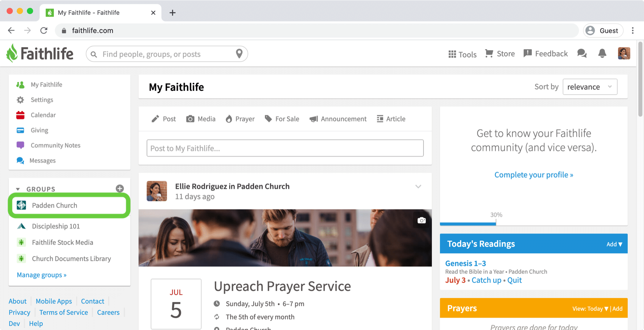Image resolution: width=644 pixels, height=330 pixels.
Task: Open the Feedback form
Action: click(546, 54)
